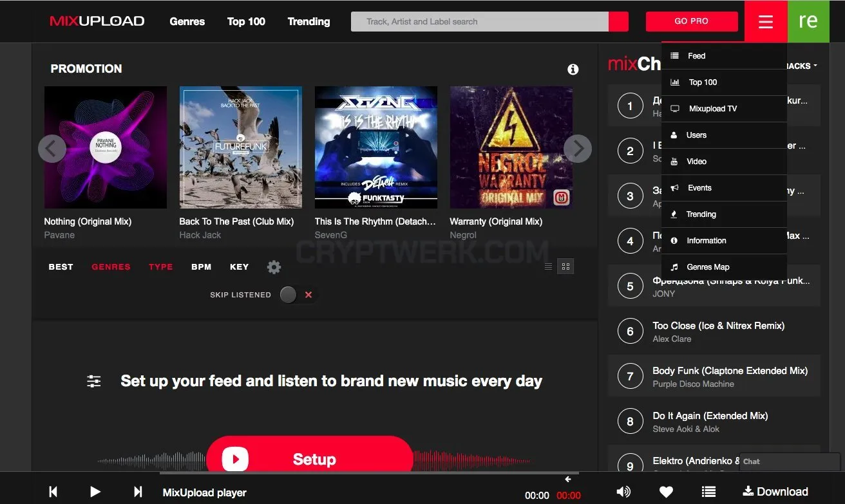Open the Genres filter in feed

click(111, 267)
